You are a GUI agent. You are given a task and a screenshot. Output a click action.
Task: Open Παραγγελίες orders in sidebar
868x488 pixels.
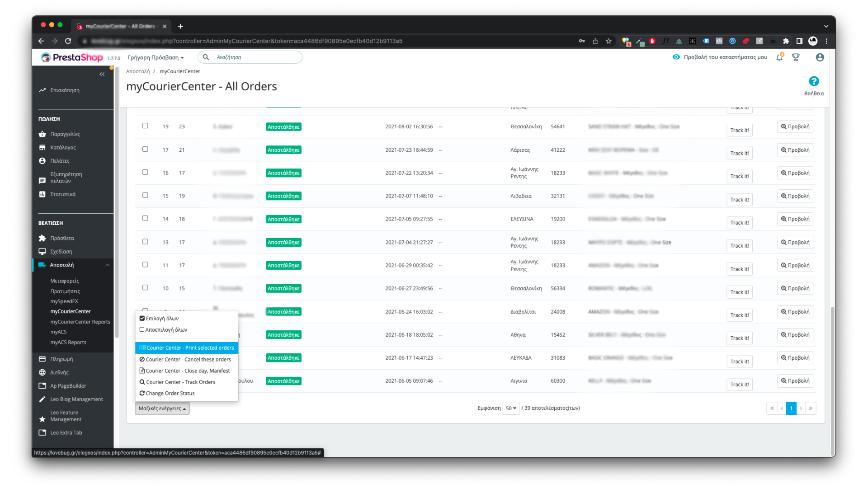pyautogui.click(x=65, y=134)
